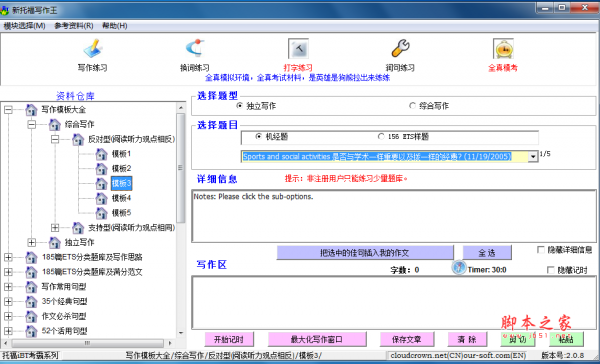Select the 独立写作 question type radio button
Viewport: 600px width, 364px height.
click(240, 105)
